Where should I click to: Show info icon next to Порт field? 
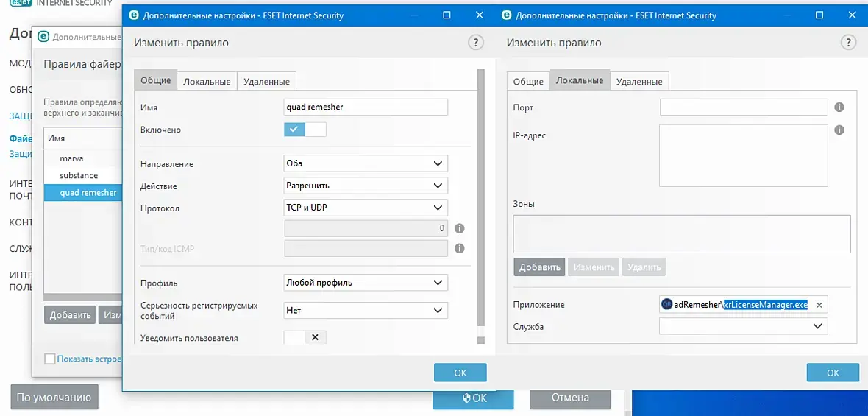click(839, 107)
